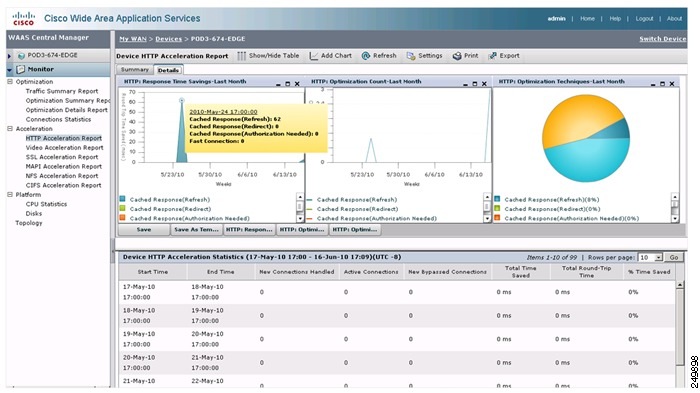This screenshot has width=700, height=393.
Task: Close the Optimization Count chart
Action: pos(484,84)
